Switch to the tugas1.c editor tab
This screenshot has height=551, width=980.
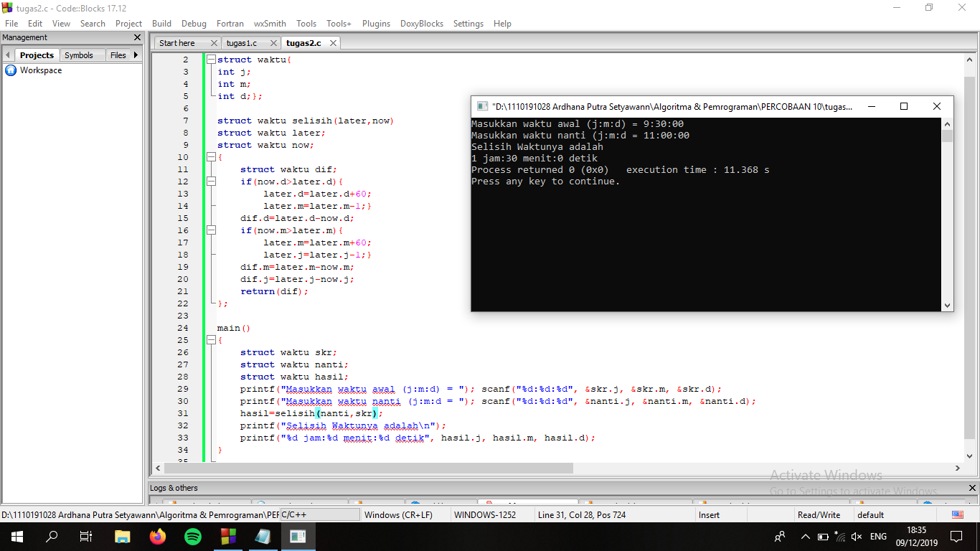[x=242, y=43]
